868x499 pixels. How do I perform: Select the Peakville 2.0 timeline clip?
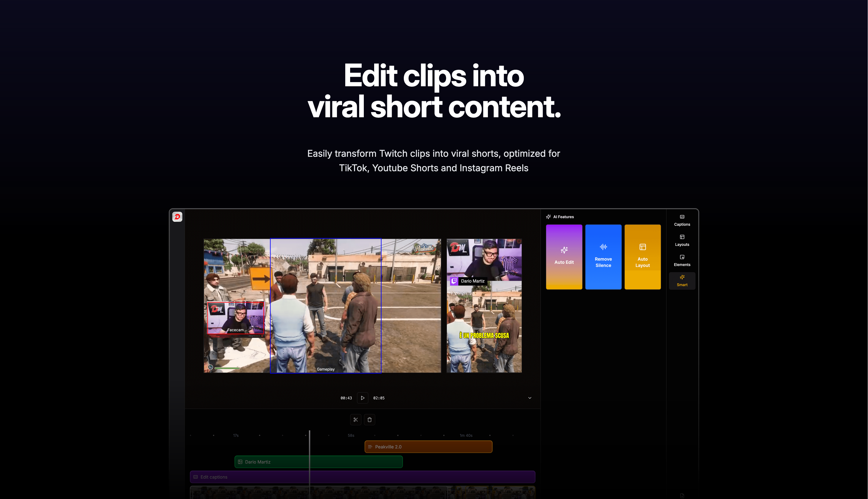click(428, 447)
